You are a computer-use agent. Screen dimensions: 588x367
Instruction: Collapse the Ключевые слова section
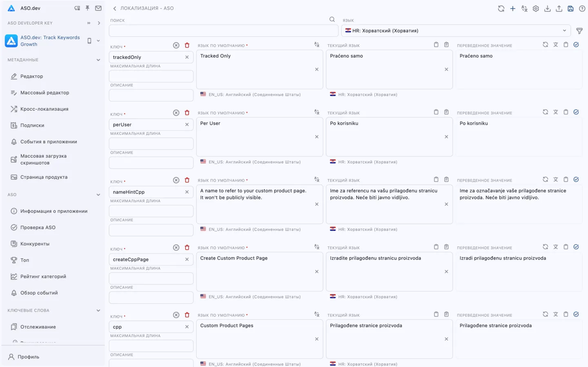[98, 311]
